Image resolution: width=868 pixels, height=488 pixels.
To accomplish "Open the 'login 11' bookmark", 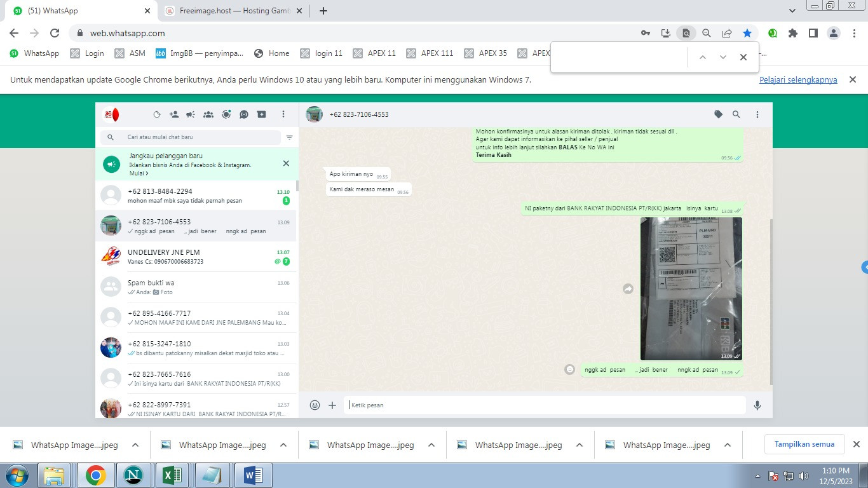I will 322,53.
